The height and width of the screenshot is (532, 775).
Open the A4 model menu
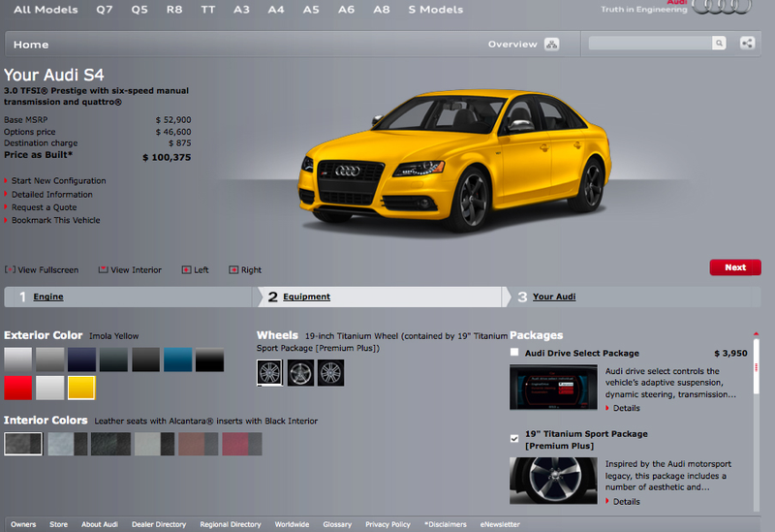[x=276, y=10]
